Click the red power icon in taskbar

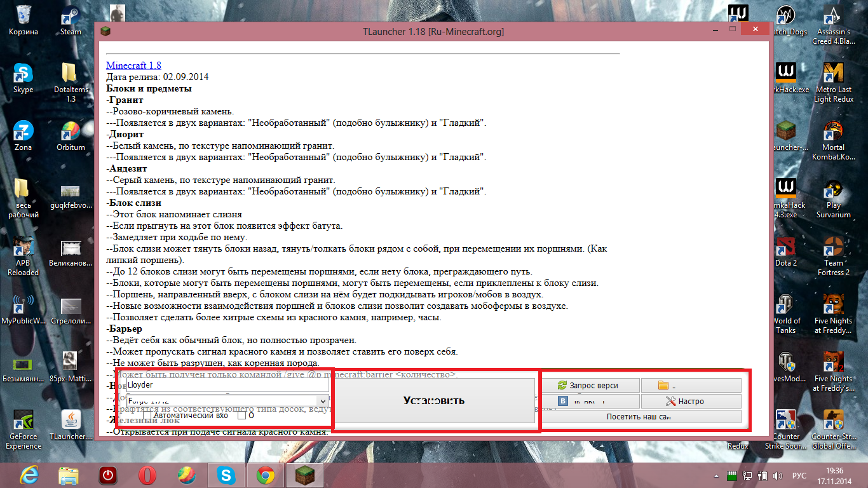(x=108, y=475)
